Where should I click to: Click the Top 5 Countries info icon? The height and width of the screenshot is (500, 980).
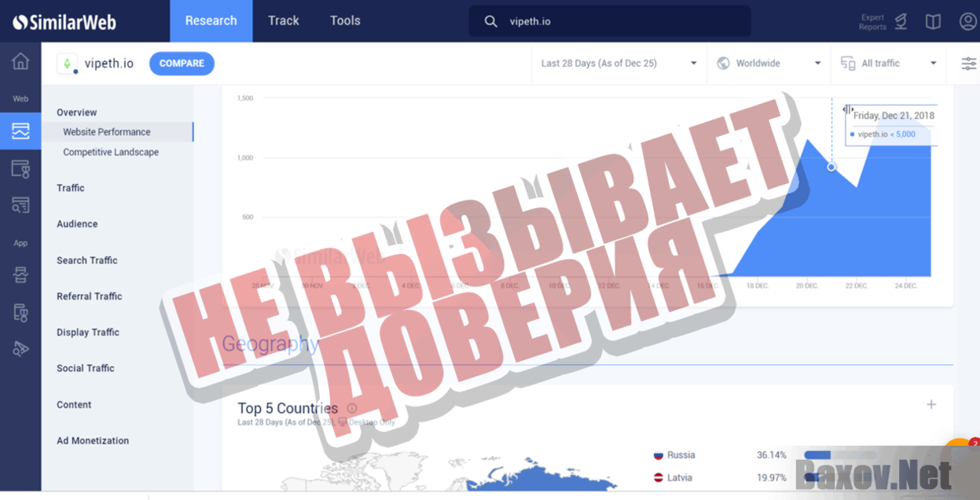coord(352,408)
